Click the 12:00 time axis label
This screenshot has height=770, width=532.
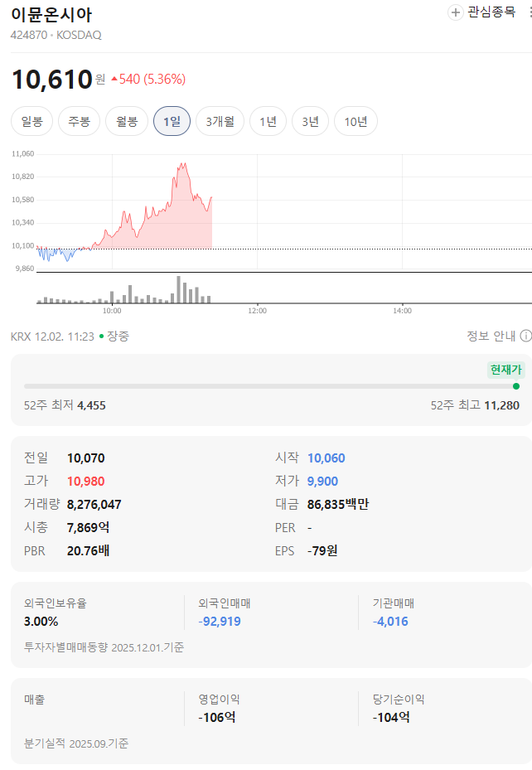(x=257, y=311)
